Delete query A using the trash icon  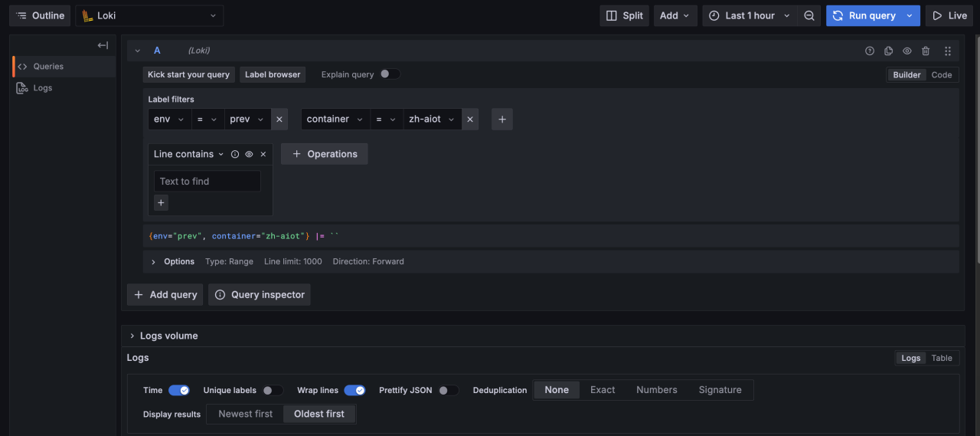[x=926, y=51]
